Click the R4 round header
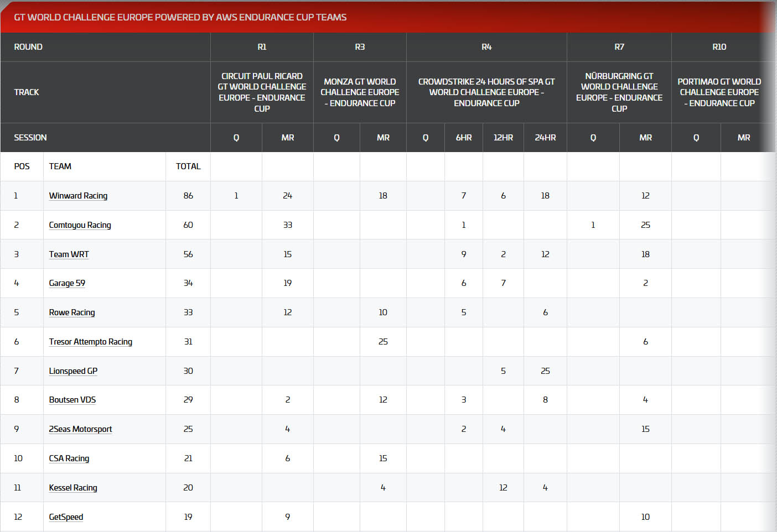This screenshot has height=532, width=777. coord(486,47)
